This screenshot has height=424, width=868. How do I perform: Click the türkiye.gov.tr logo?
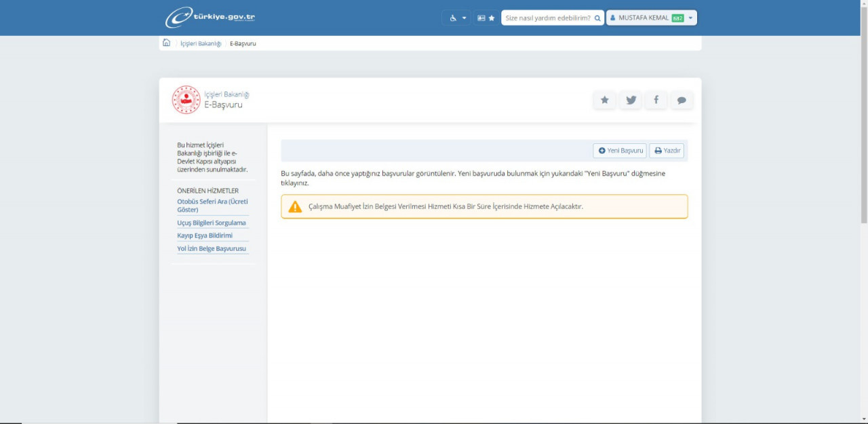click(x=210, y=18)
